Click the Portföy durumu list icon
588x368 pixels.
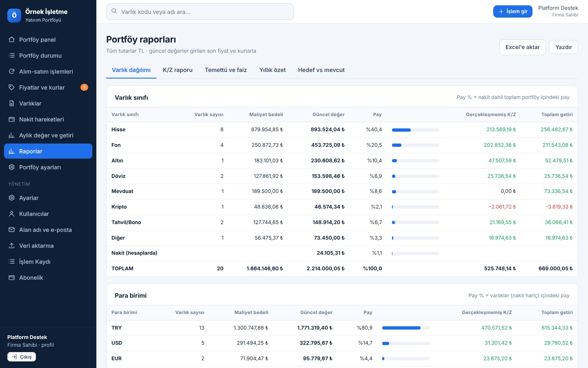click(11, 56)
